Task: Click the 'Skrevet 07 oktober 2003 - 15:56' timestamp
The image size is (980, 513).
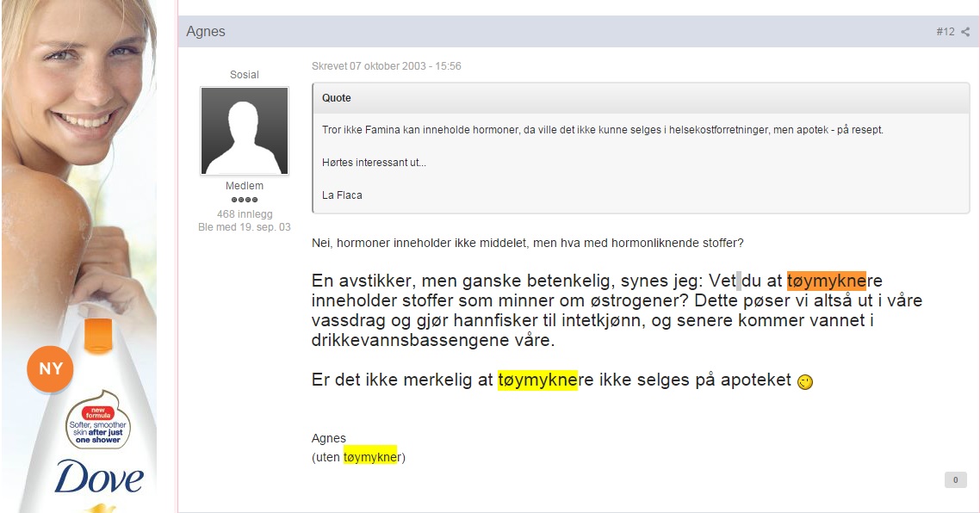Action: point(387,66)
